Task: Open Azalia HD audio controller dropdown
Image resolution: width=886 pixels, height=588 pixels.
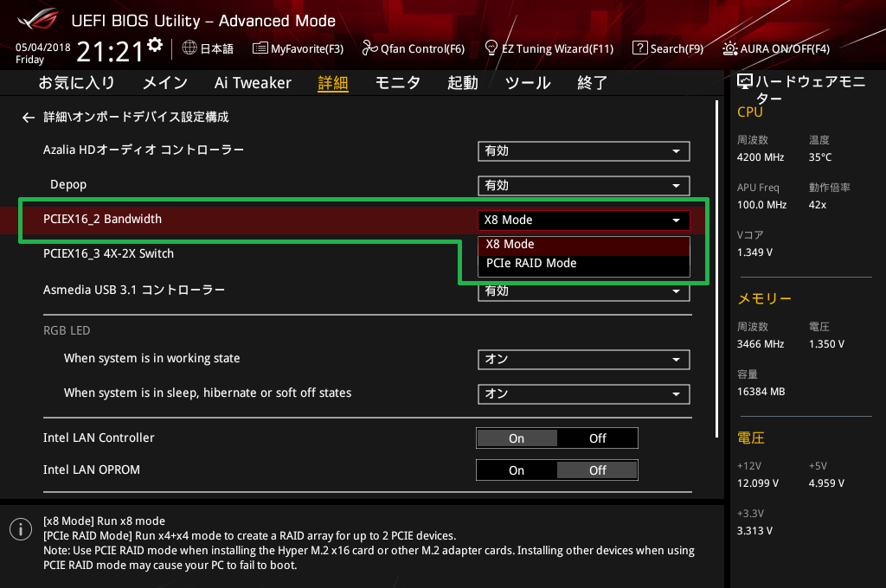Action: point(584,151)
